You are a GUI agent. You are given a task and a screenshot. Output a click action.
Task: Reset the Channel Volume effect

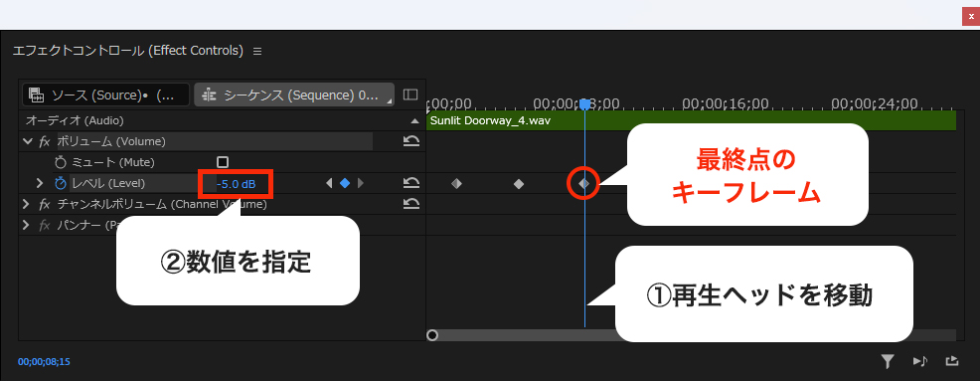pyautogui.click(x=410, y=204)
